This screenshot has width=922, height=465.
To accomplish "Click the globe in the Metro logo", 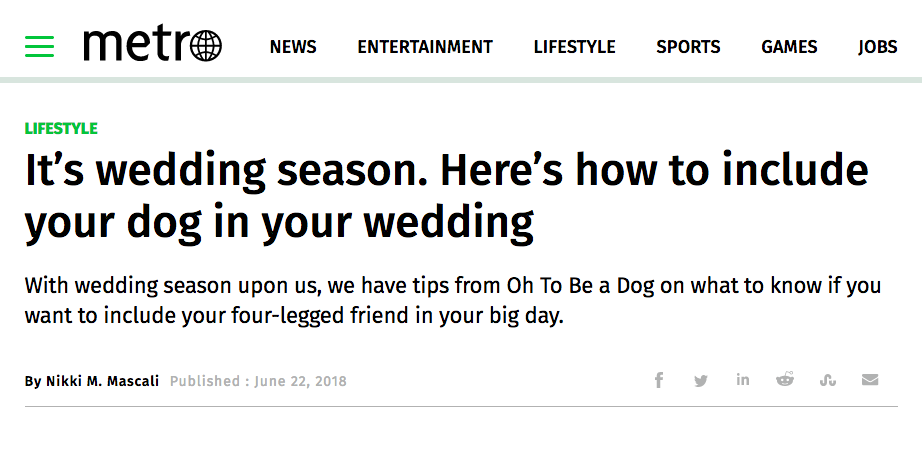I will point(206,46).
